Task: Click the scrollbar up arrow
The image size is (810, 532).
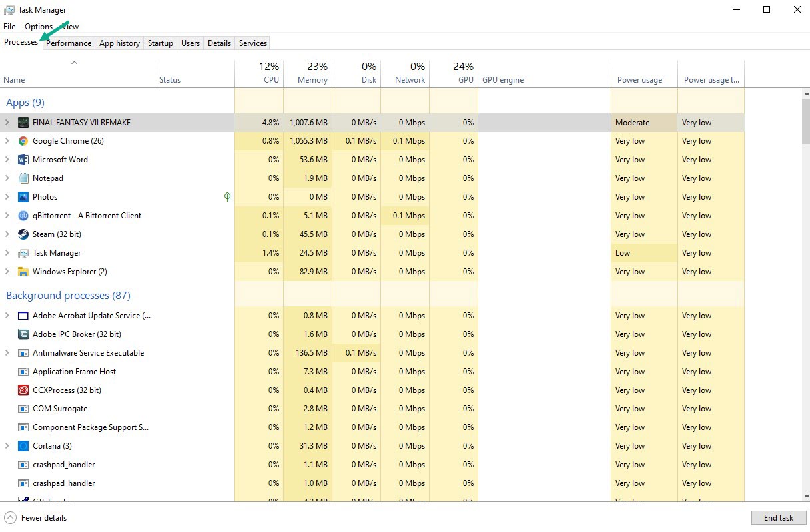Action: pyautogui.click(x=806, y=94)
